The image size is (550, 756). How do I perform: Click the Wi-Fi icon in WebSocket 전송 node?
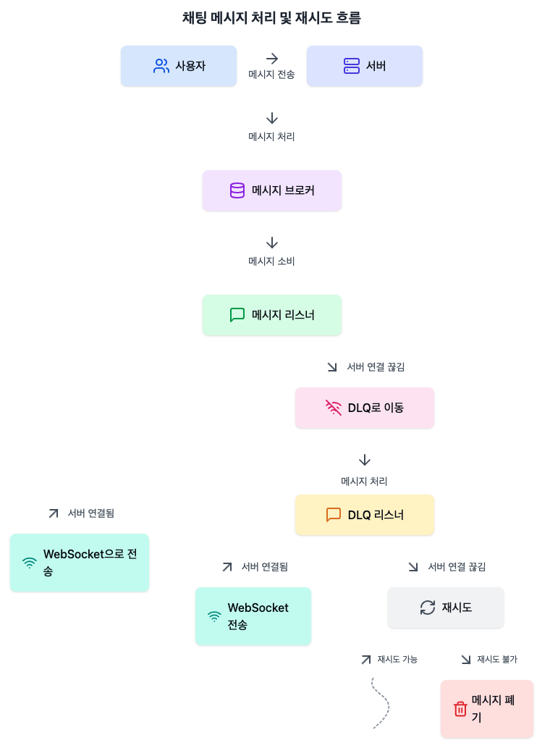coord(215,616)
